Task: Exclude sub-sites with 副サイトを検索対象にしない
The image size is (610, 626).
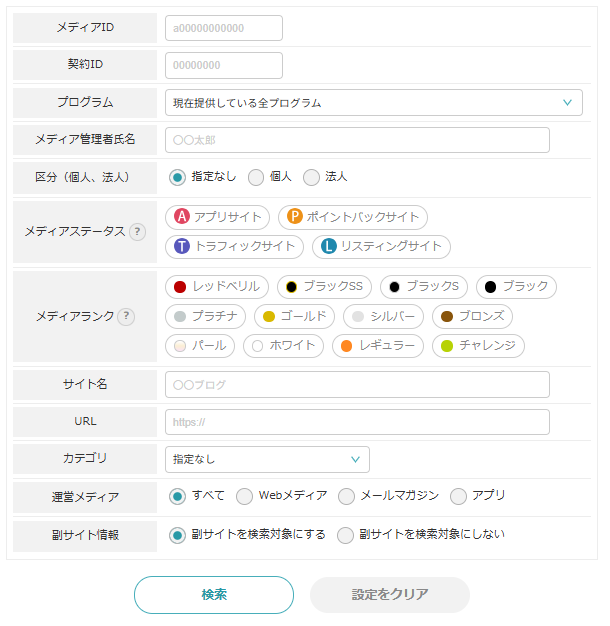Action: tap(346, 535)
